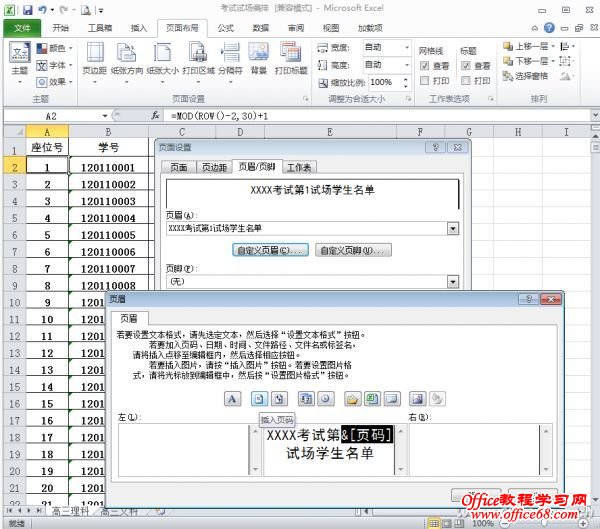Toggle the gridlines 打印 checkbox
The image size is (600, 529).
click(424, 80)
